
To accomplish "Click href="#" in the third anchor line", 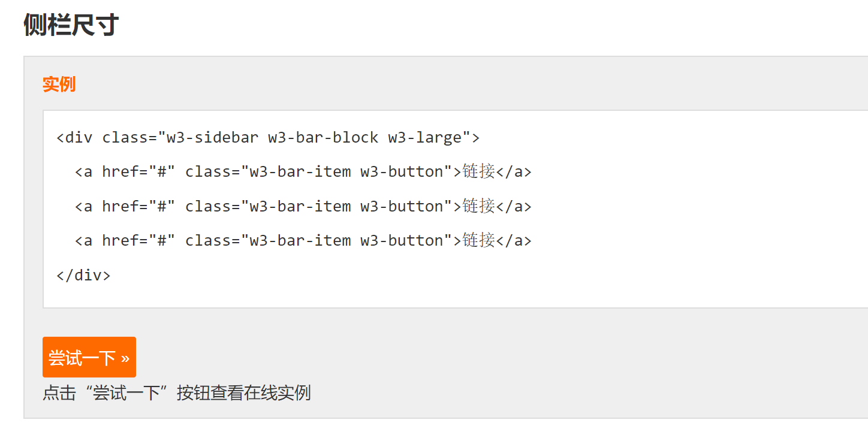I will (x=138, y=240).
